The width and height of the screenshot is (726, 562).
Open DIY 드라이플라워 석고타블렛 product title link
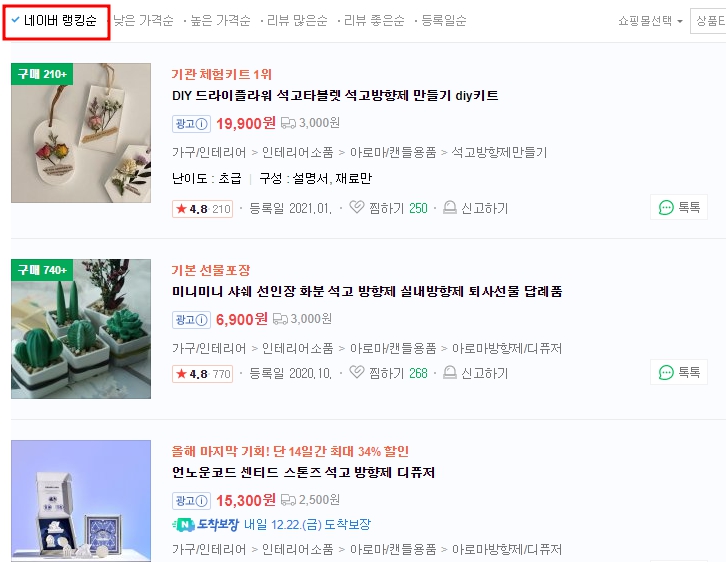tap(335, 96)
